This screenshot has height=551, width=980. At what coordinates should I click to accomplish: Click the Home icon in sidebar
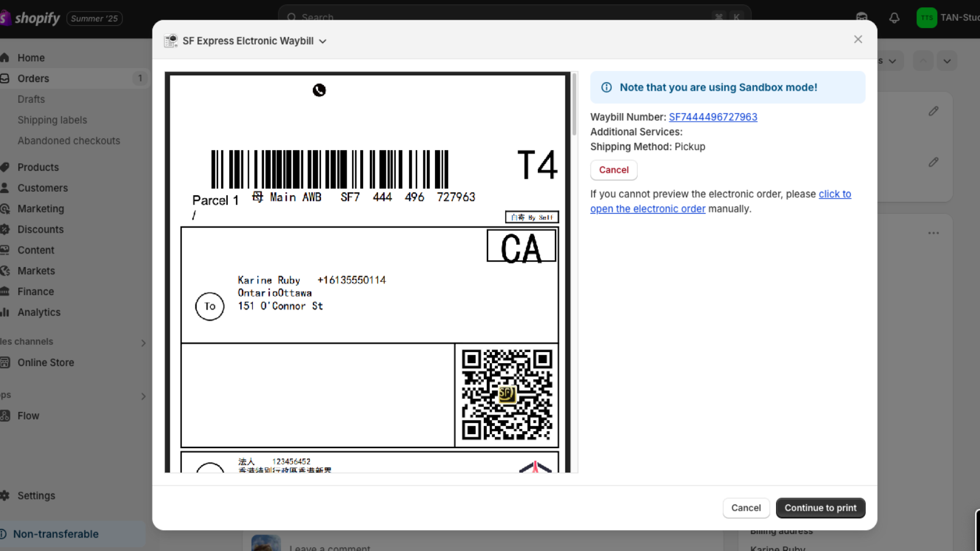5,58
